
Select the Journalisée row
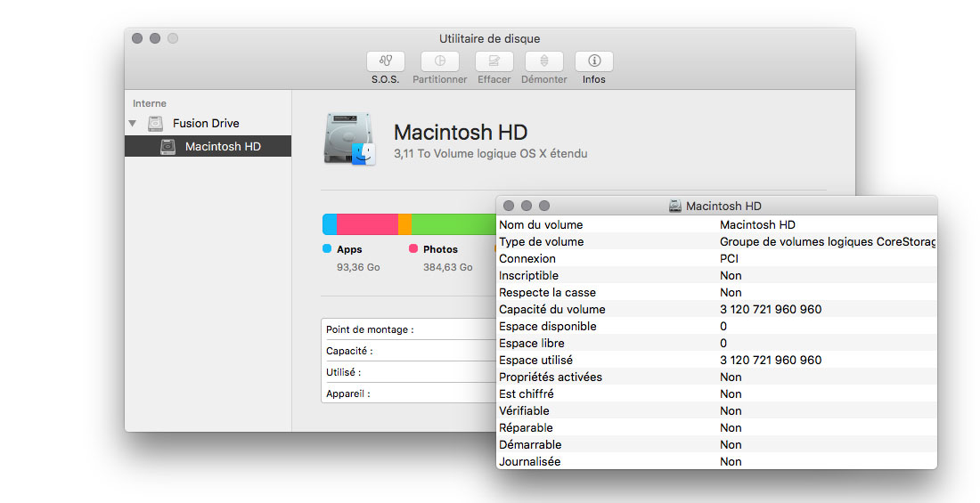tap(716, 461)
